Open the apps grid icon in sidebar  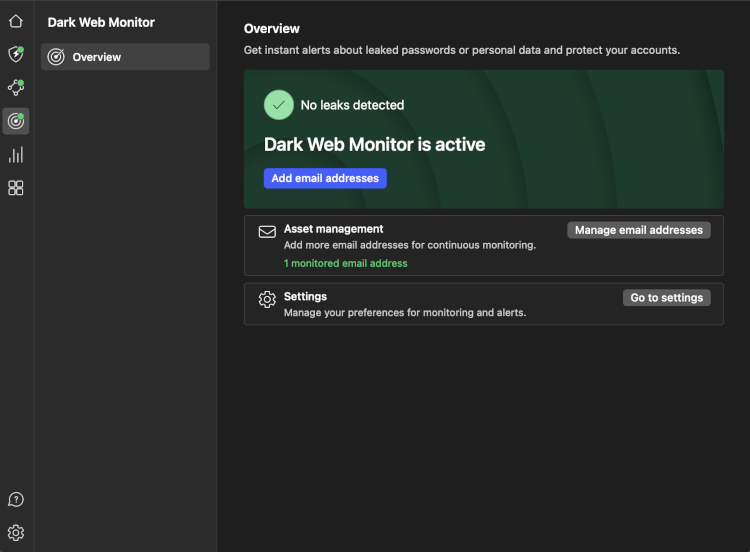coord(16,188)
